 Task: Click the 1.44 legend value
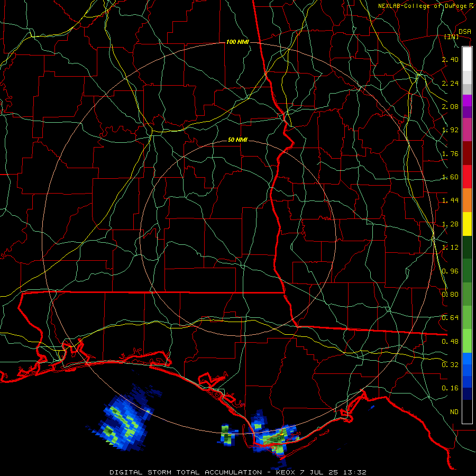tap(450, 200)
